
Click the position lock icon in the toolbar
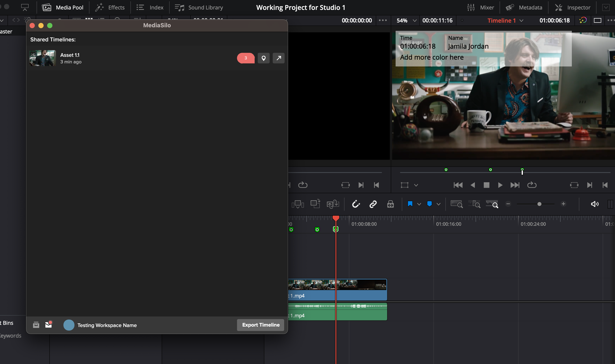coord(390,204)
